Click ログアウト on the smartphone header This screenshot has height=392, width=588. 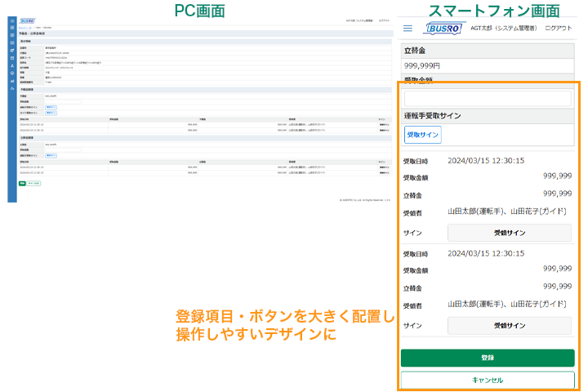(559, 28)
